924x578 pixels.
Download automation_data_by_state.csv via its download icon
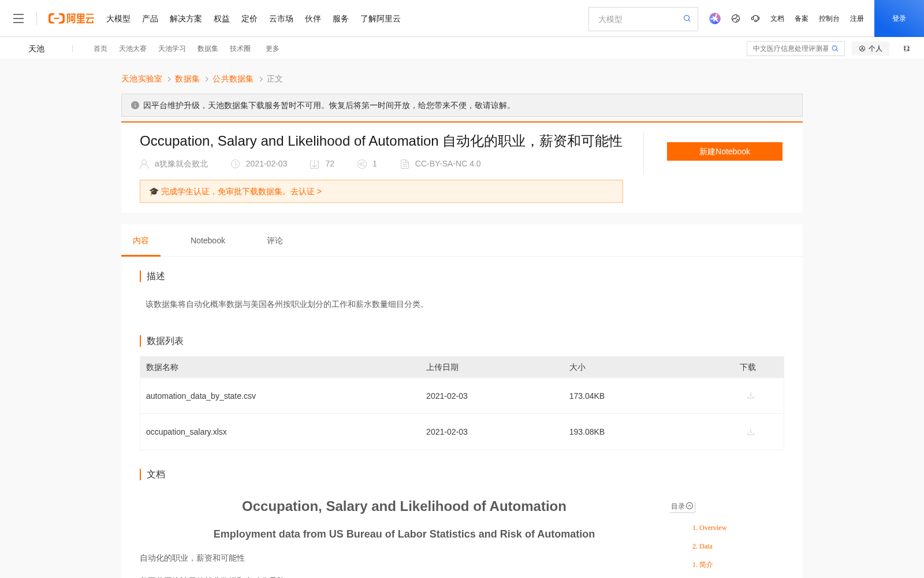tap(751, 395)
